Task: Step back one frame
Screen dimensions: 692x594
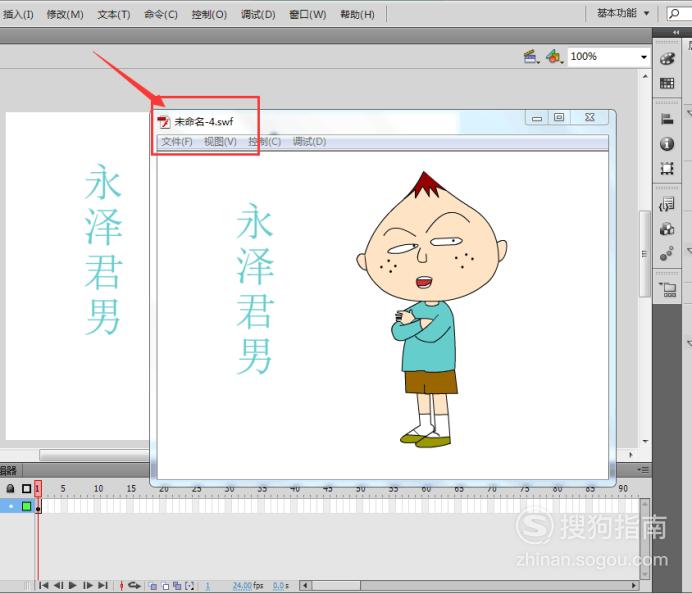Action: pyautogui.click(x=58, y=586)
